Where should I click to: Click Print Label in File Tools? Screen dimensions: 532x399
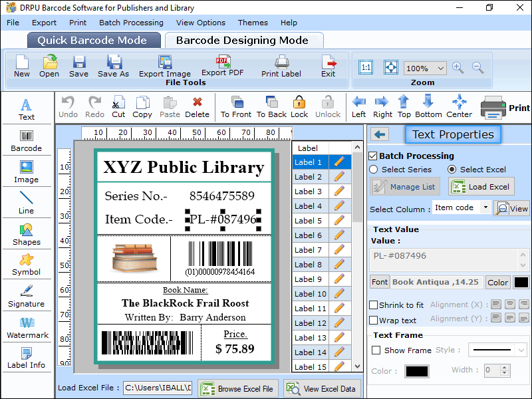pyautogui.click(x=281, y=66)
